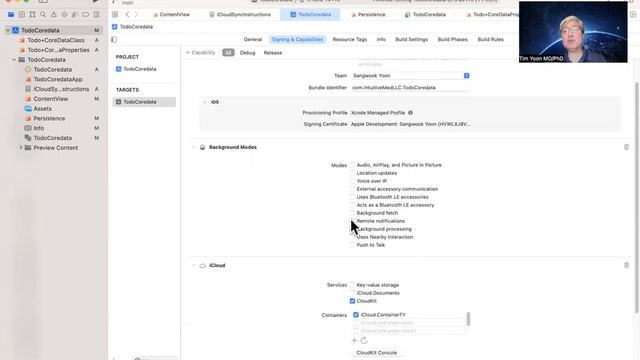This screenshot has height=360, width=640.
Task: Uncheck the CloudKit service checkbox
Action: click(352, 301)
